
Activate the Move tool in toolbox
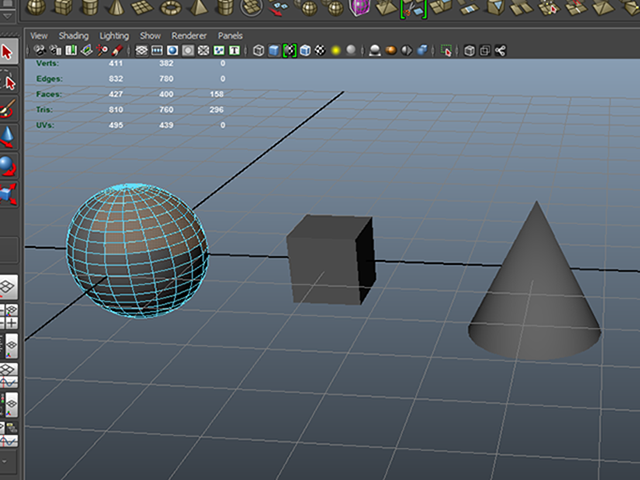8,137
